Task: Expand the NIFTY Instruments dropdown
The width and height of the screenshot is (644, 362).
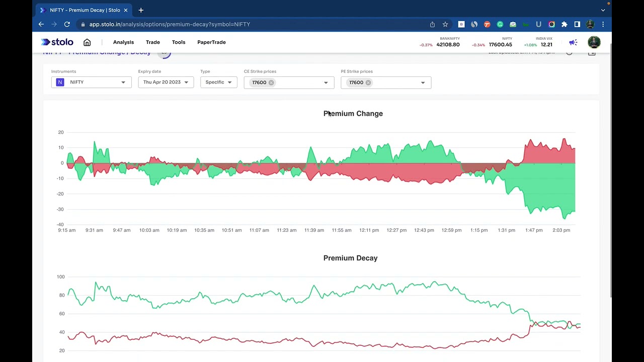Action: click(92, 82)
